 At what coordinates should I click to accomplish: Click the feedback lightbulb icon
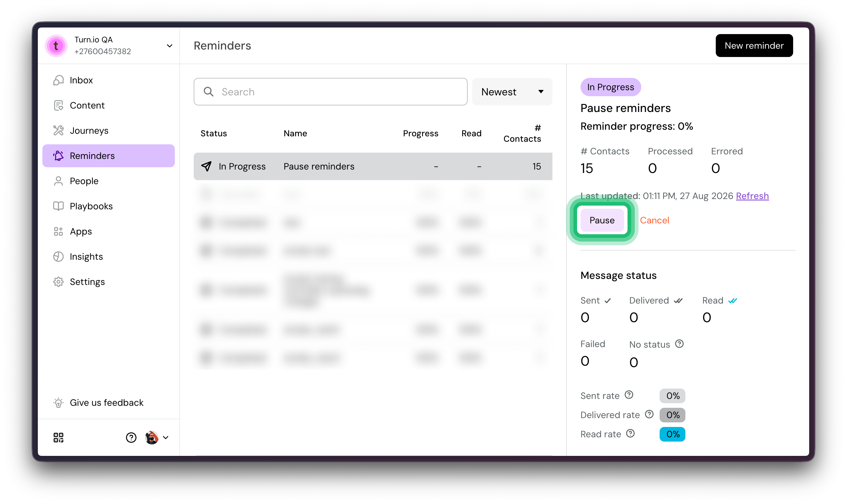point(58,402)
